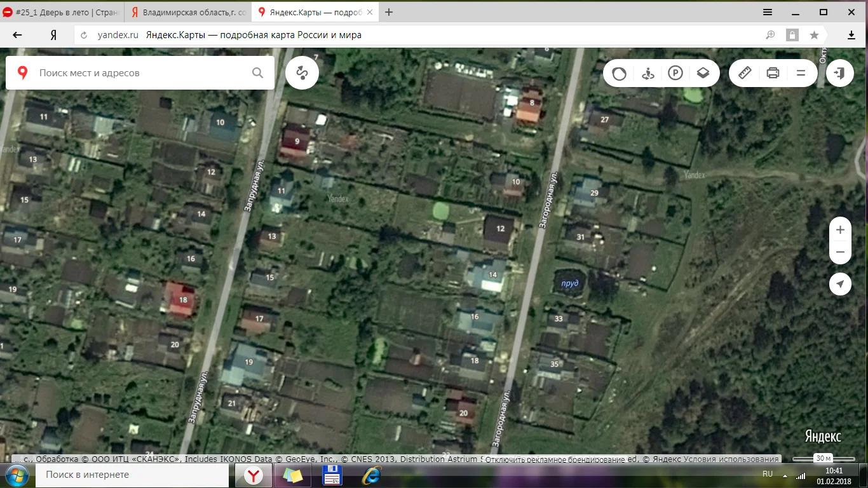This screenshot has width=868, height=488.
Task: Open the file explorer taskbar icon
Action: click(293, 475)
